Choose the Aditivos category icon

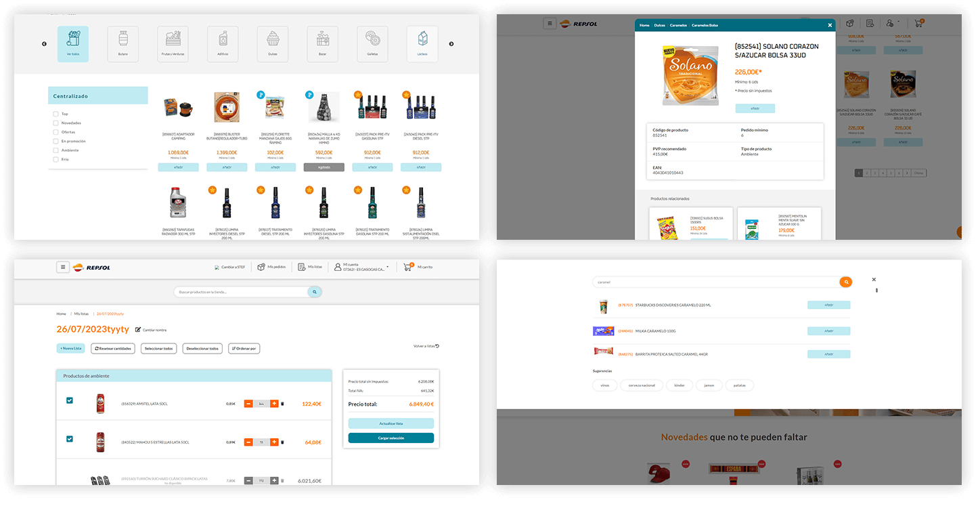[223, 44]
